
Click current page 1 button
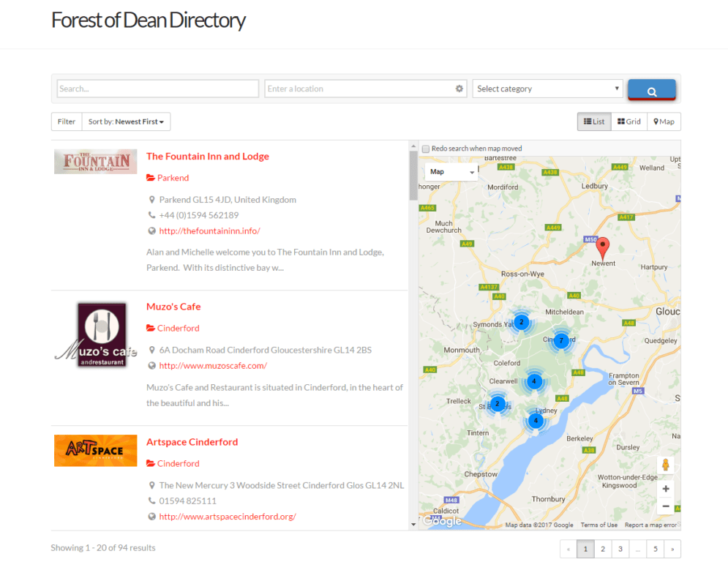click(585, 549)
